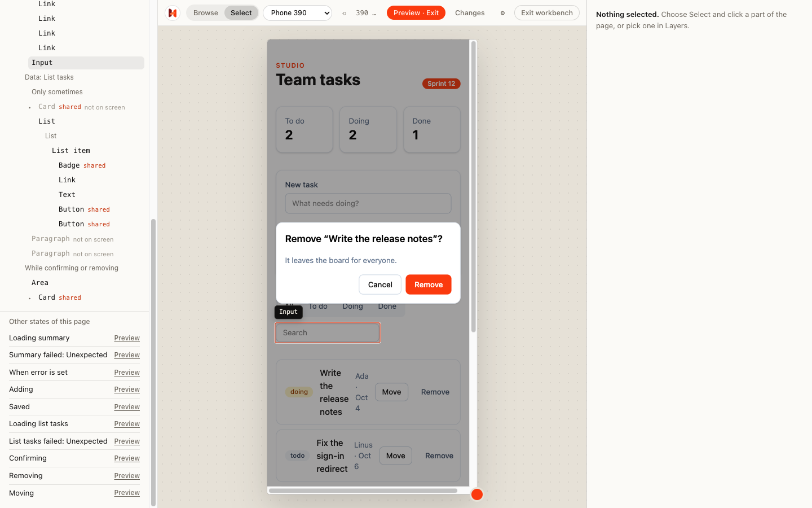This screenshot has height=508, width=812.
Task: Select the Text layer row
Action: 67,195
